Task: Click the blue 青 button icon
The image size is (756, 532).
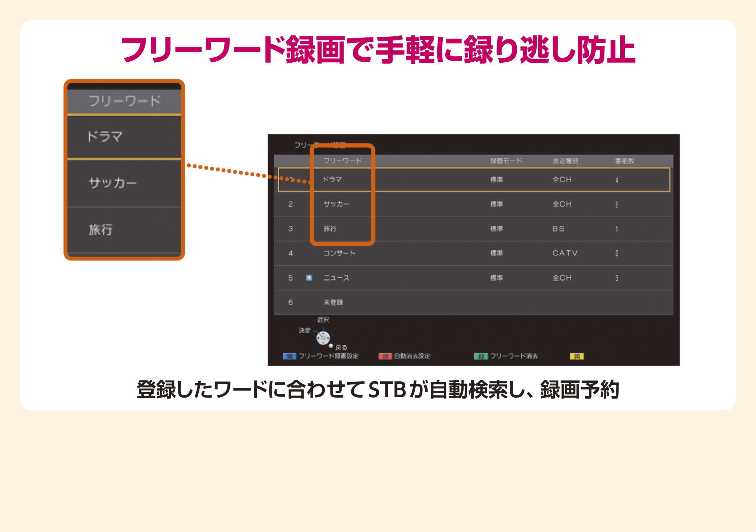Action: [x=289, y=356]
